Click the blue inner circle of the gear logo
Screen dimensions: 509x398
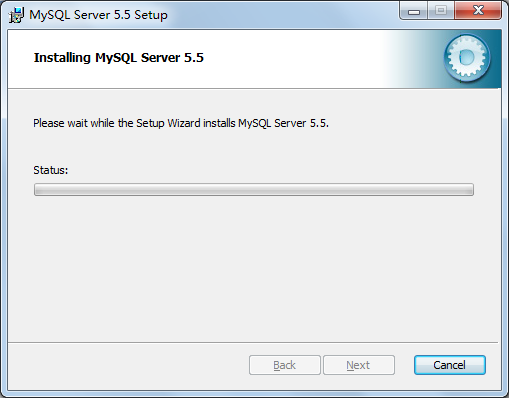[467, 58]
